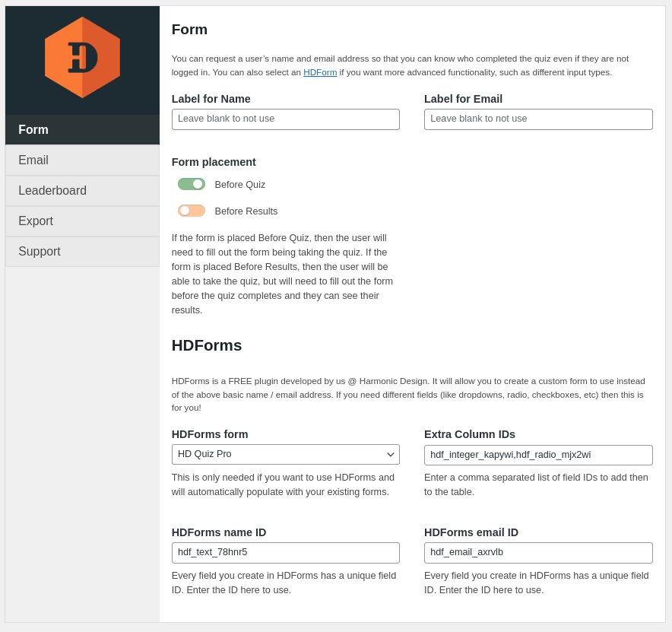
Task: Click the HD Quiz hexagon logo
Action: coord(82,58)
